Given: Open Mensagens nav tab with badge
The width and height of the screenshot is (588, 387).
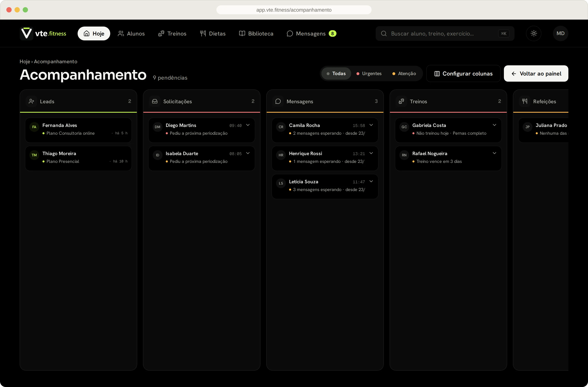Looking at the screenshot, I should 311,34.
